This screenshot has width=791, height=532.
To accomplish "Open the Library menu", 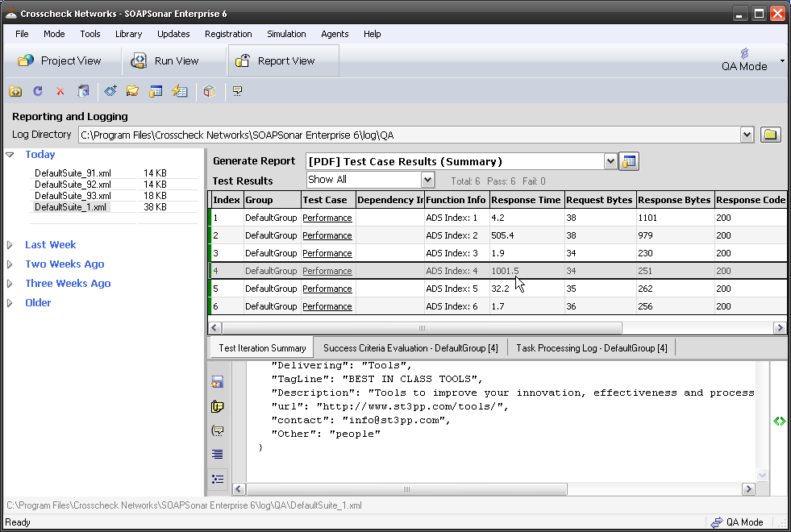I will 128,34.
